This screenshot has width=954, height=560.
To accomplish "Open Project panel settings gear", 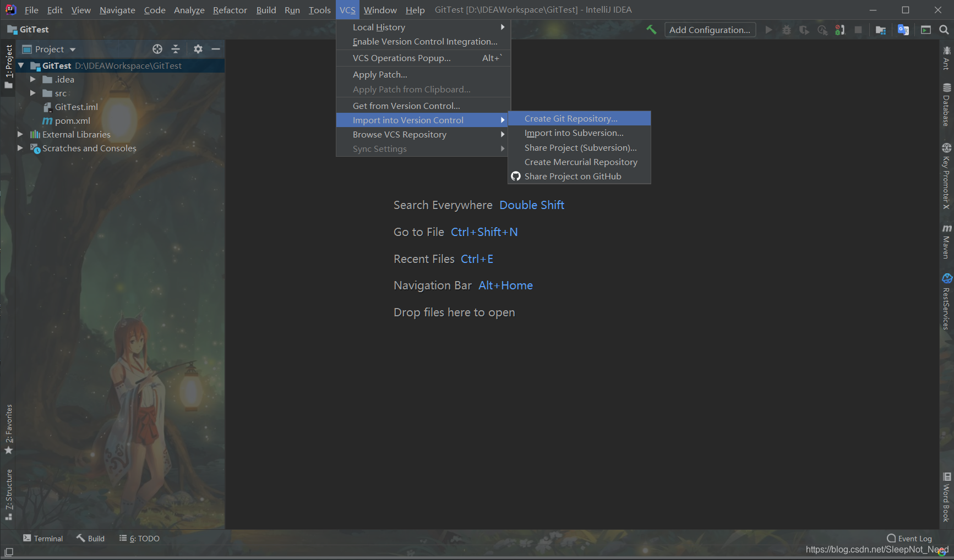I will (x=198, y=49).
